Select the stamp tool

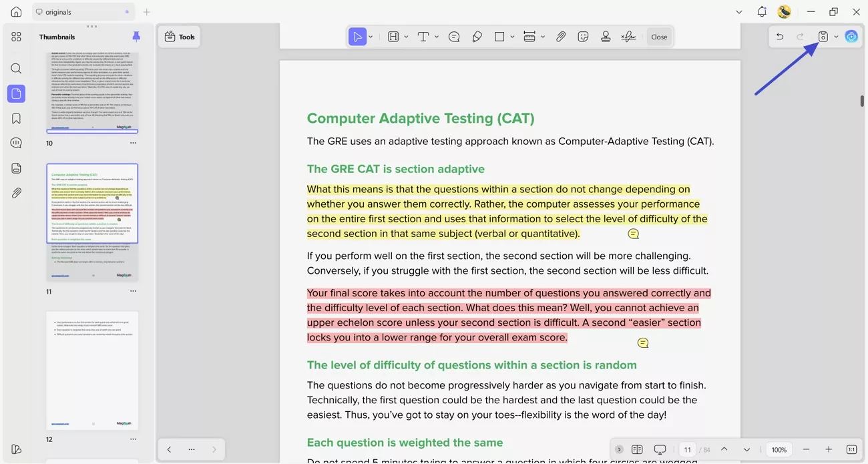pos(606,37)
